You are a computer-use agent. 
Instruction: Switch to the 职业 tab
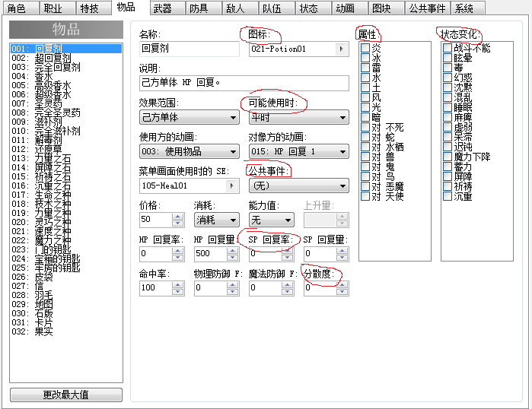[57, 8]
